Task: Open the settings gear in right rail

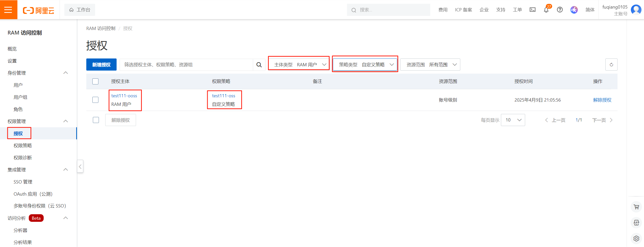Action: coord(636,238)
